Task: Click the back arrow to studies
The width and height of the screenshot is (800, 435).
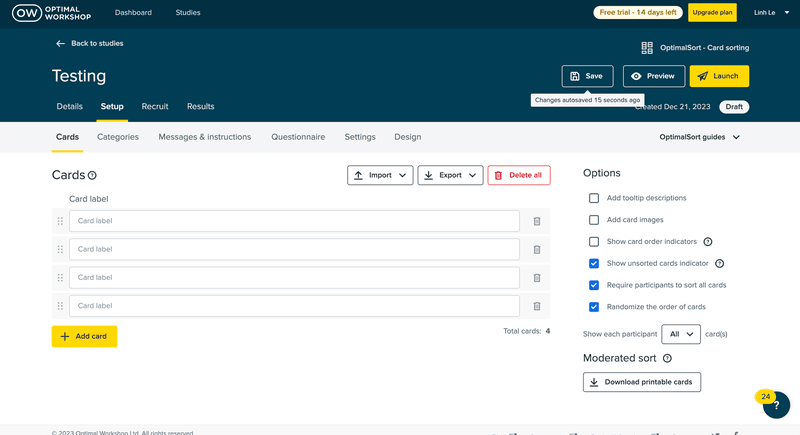Action: click(61, 44)
